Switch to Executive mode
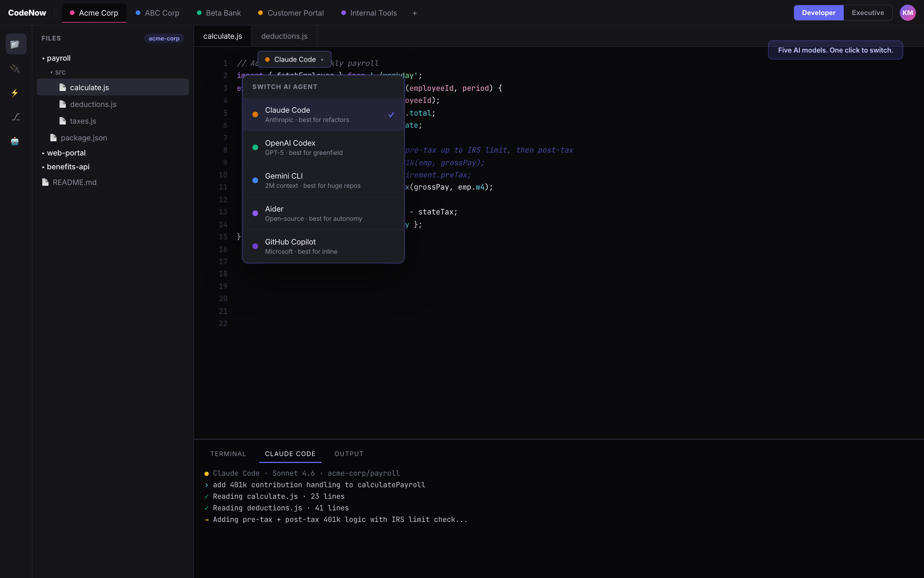The image size is (924, 578). (x=867, y=13)
